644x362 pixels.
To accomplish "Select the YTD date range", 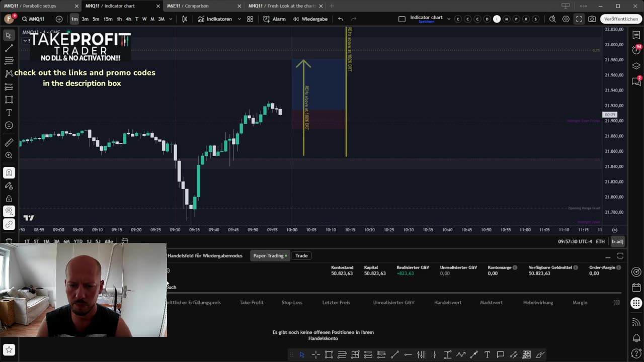I will point(78,242).
